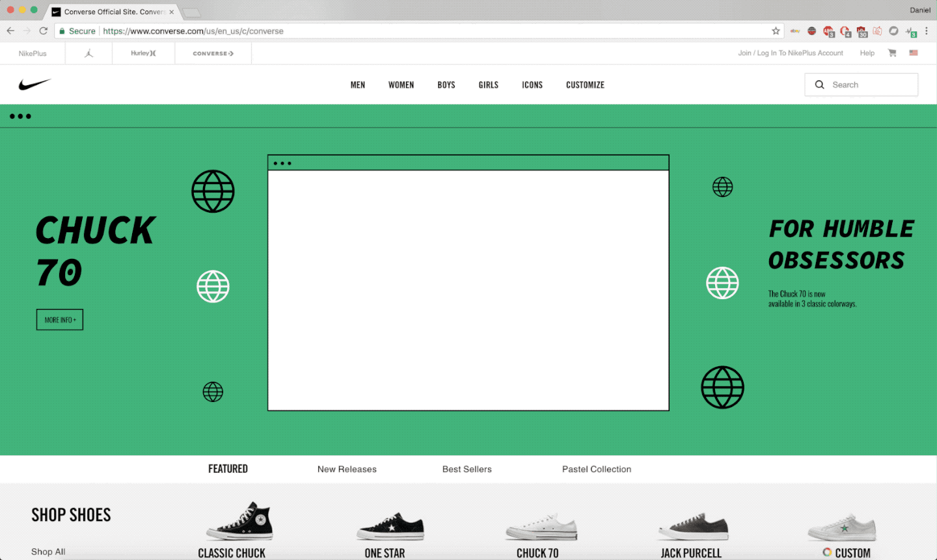This screenshot has width=937, height=560.
Task: View the shopping cart
Action: 892,53
